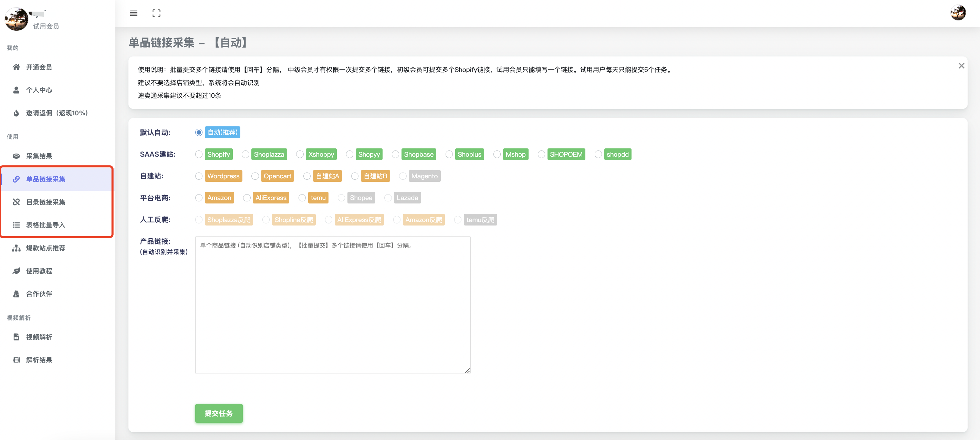Image resolution: width=980 pixels, height=440 pixels.
Task: Toggle the sidebar hamburger menu icon
Action: click(134, 13)
